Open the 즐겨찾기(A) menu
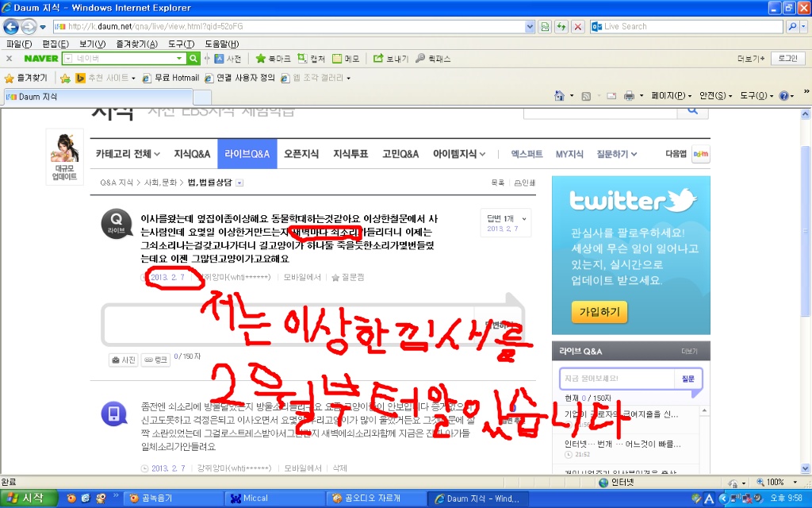Screen dimensions: 812x508 pos(136,44)
